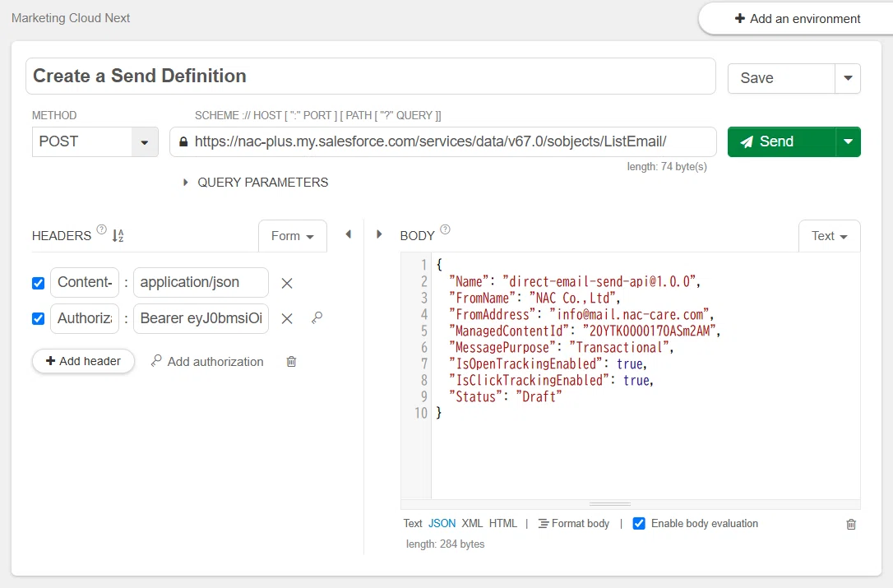This screenshot has width=893, height=588.
Task: Sort headers alphabetically with the A-Z icon
Action: 118,235
